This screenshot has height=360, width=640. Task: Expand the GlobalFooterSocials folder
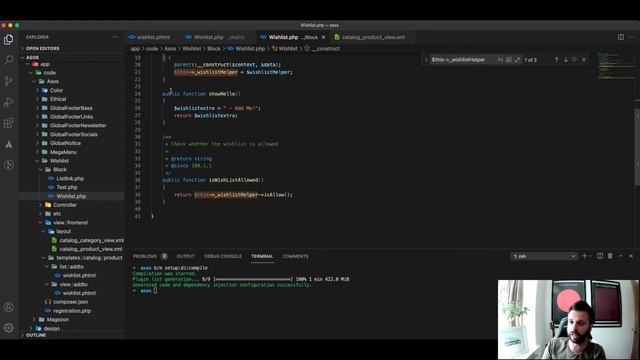pos(73,134)
